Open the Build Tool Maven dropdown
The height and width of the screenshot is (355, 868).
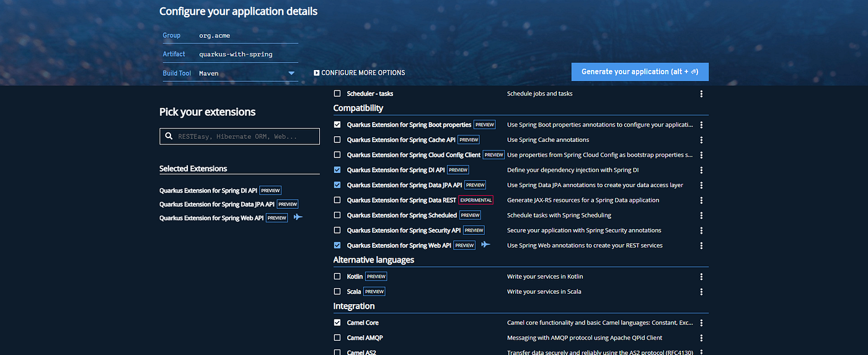247,73
